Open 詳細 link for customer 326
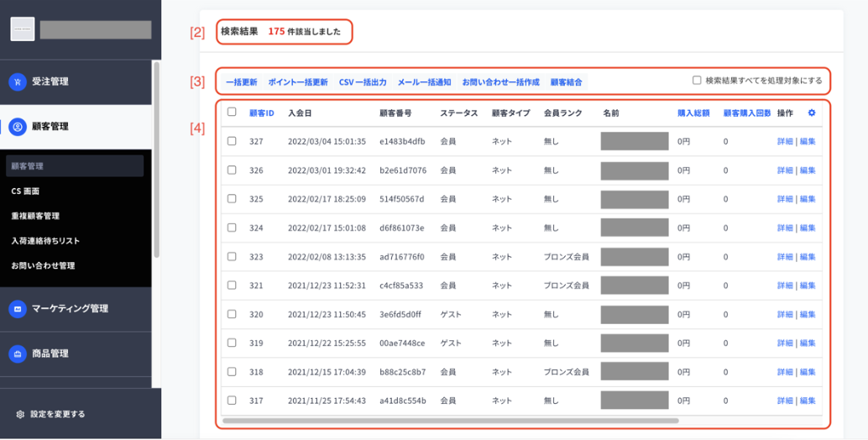 pyautogui.click(x=785, y=170)
